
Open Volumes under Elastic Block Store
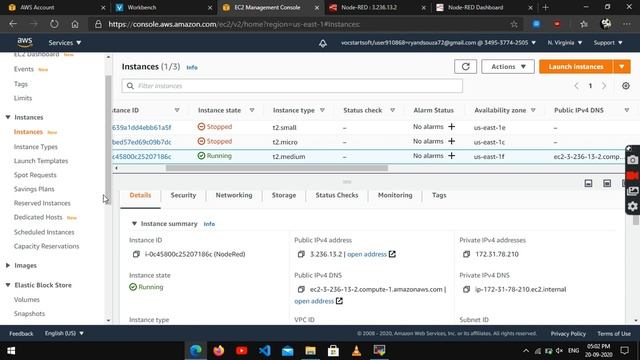coord(27,300)
